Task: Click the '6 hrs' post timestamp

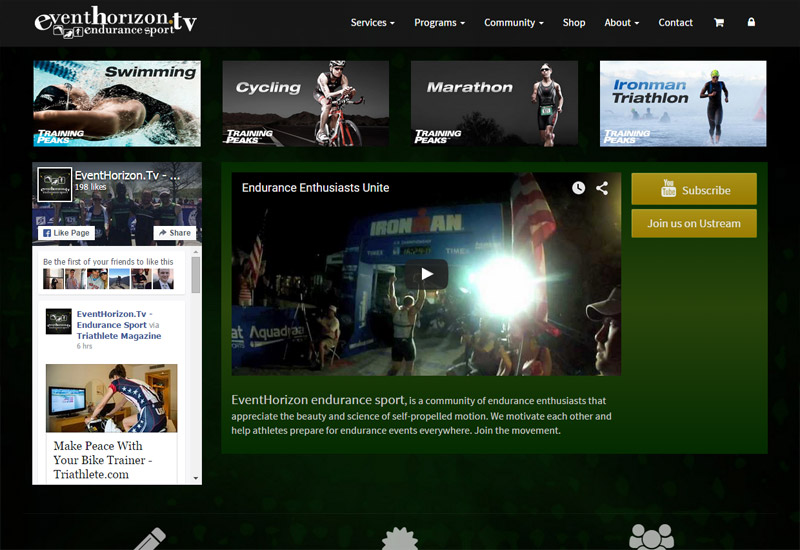Action: tap(84, 346)
